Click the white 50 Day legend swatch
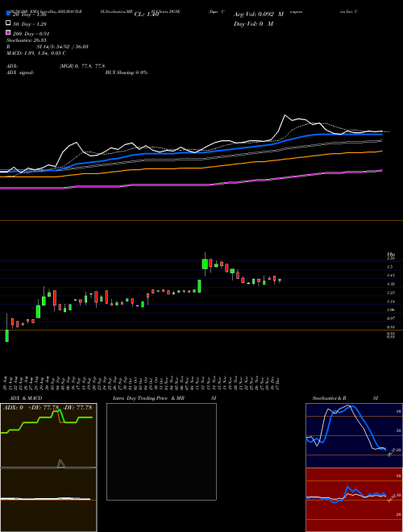Image resolution: width=403 pixels, height=532 pixels. (x=9, y=23)
